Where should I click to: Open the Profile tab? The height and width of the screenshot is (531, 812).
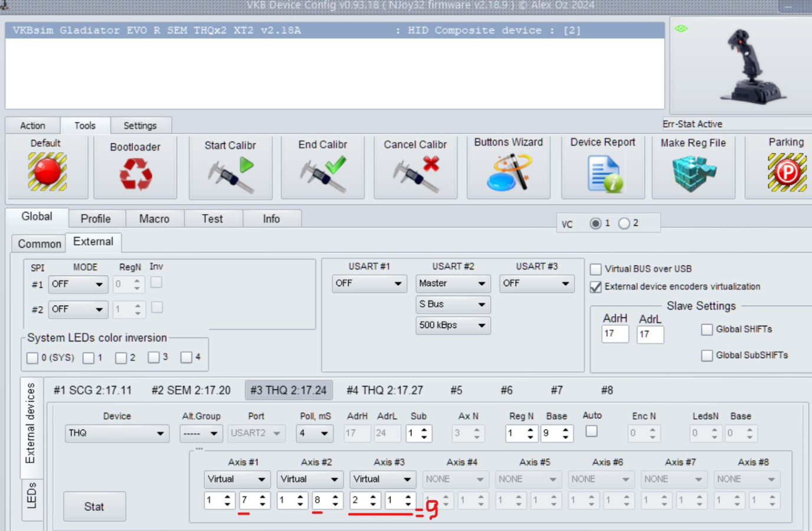(x=96, y=219)
